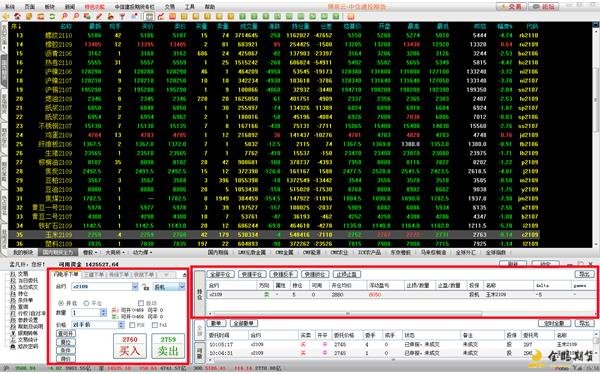The height and width of the screenshot is (374, 600).
Task: Select the red pencil drawing tool icon
Action: click(x=99, y=16)
